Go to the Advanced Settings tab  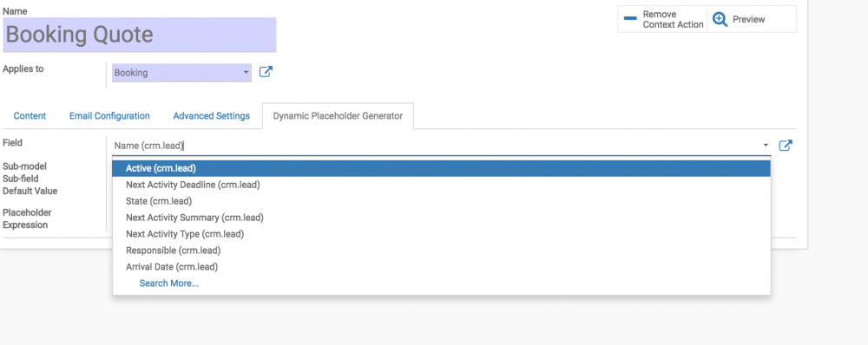coord(212,116)
